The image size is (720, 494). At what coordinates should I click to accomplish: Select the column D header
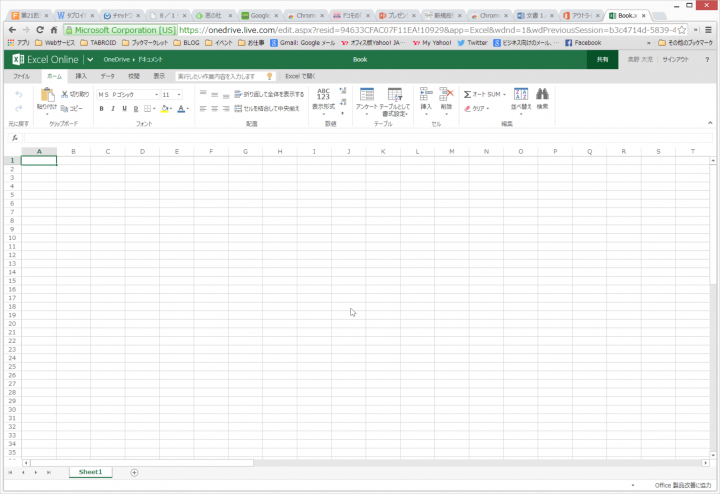(142, 152)
